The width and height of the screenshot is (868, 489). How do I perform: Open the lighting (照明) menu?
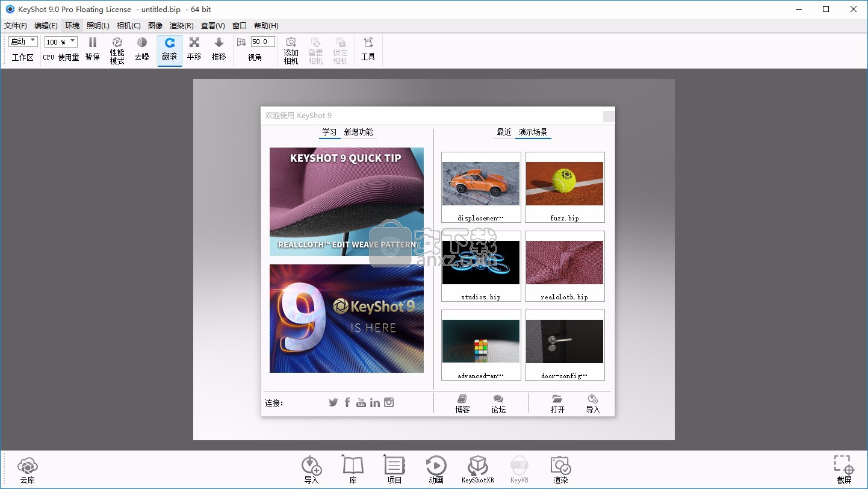98,26
